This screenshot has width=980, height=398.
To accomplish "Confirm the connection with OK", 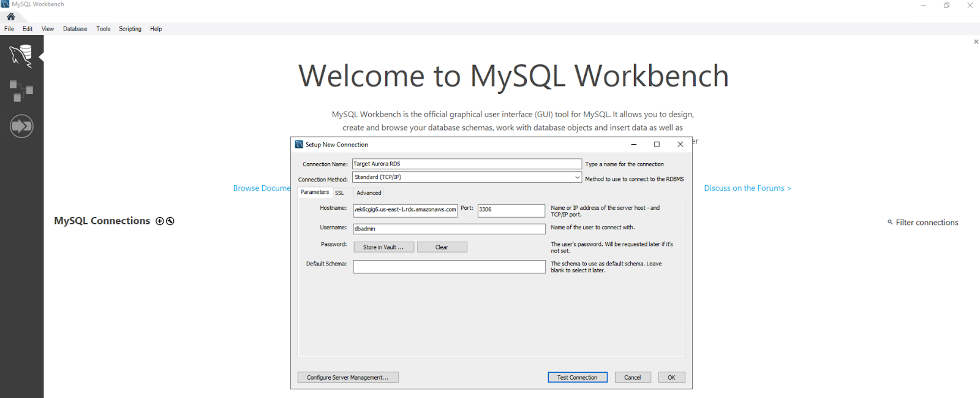I will point(671,377).
